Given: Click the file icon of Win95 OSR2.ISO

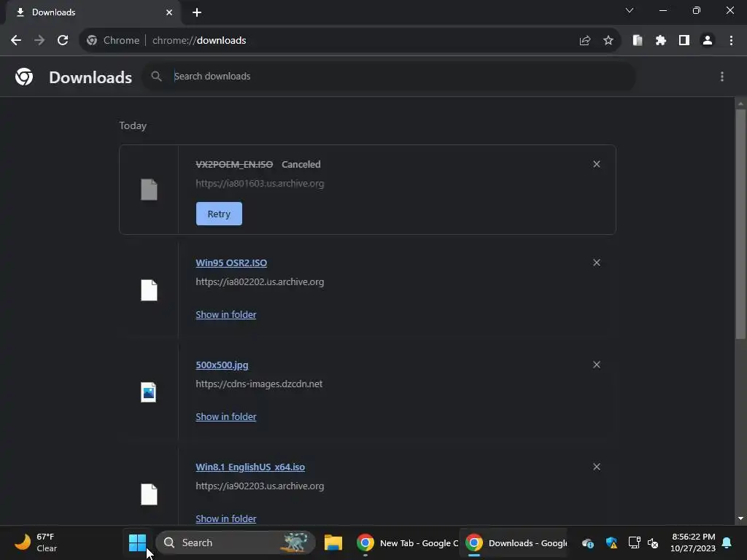Looking at the screenshot, I should [x=149, y=290].
